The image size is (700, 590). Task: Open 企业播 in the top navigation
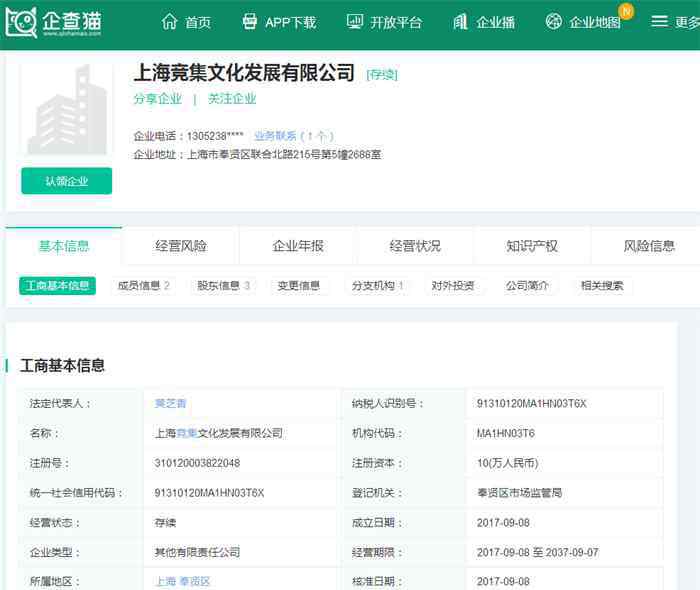coord(496,22)
